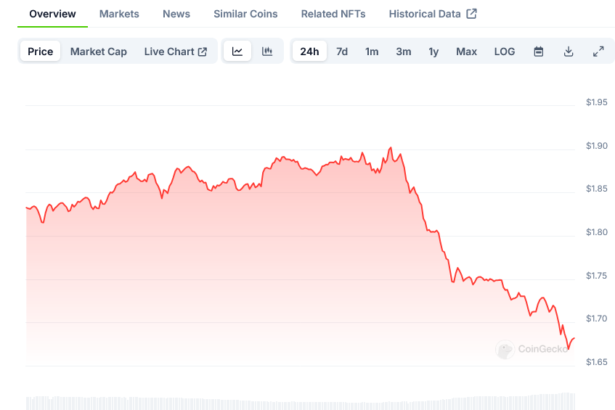Open Live Chart in new window
The image size is (615, 410).
click(175, 51)
